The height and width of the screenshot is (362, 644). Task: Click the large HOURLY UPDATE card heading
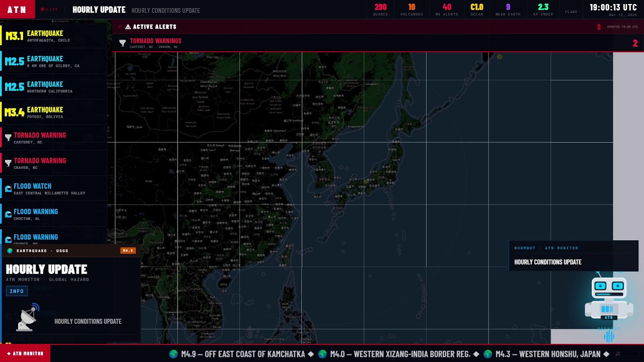click(46, 269)
